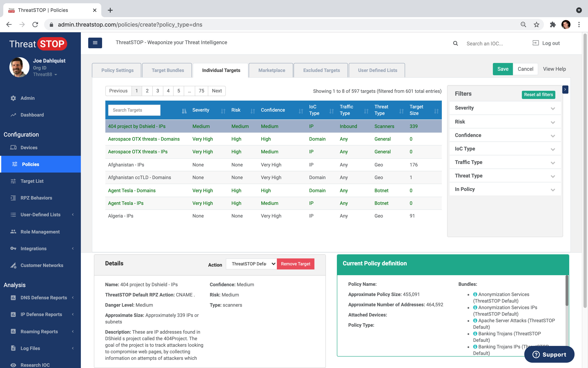Expand the In Policy filter
Screen dimensions: 588x368
pos(505,189)
